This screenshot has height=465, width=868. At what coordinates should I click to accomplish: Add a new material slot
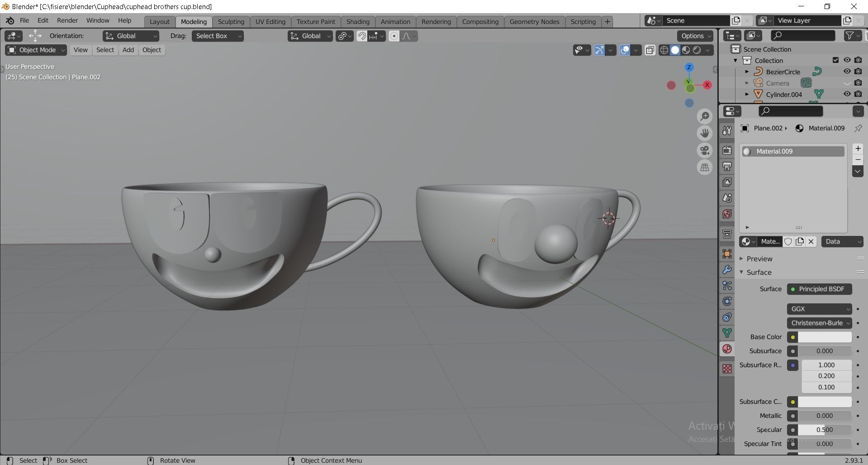pyautogui.click(x=858, y=149)
